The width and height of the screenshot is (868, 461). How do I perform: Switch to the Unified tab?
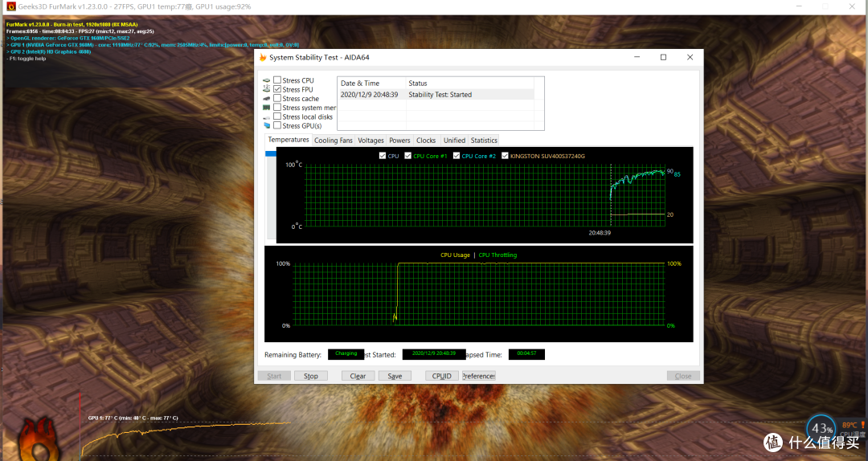tap(454, 140)
